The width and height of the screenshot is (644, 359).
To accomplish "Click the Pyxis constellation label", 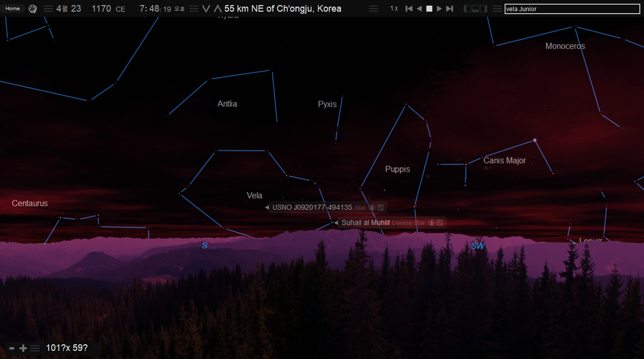I will click(x=327, y=104).
